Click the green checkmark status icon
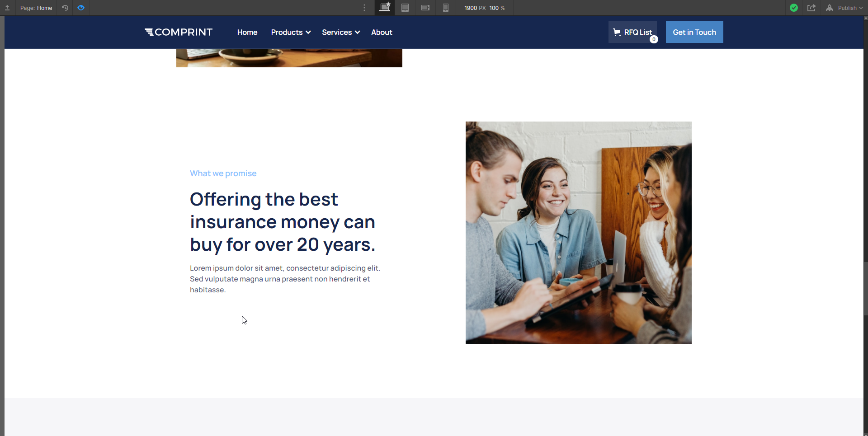Screen dimensions: 868x436 click(794, 8)
